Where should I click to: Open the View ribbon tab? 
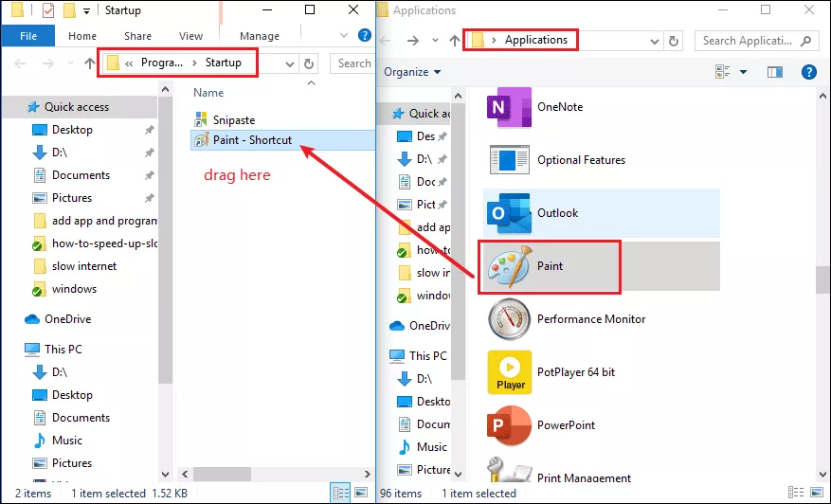pos(190,36)
